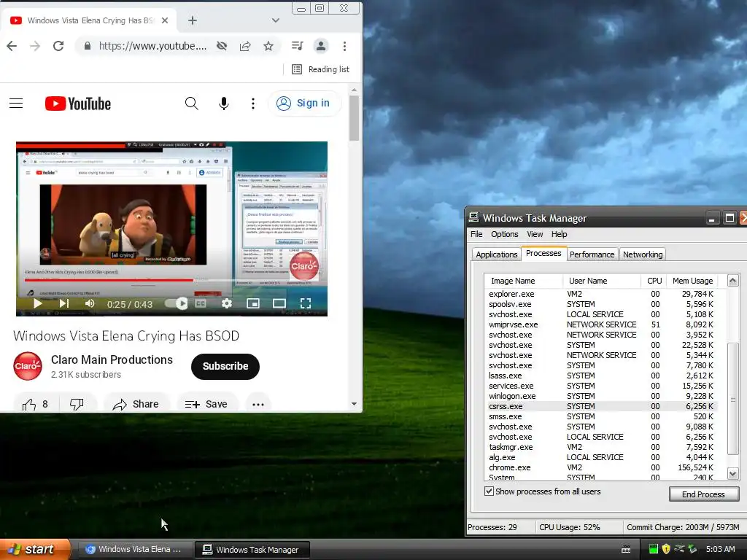
Task: Enable theater mode
Action: pos(279,303)
